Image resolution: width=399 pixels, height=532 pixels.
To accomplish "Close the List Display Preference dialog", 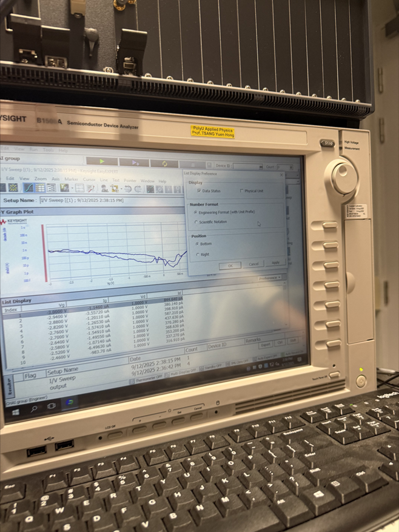I will point(281,173).
